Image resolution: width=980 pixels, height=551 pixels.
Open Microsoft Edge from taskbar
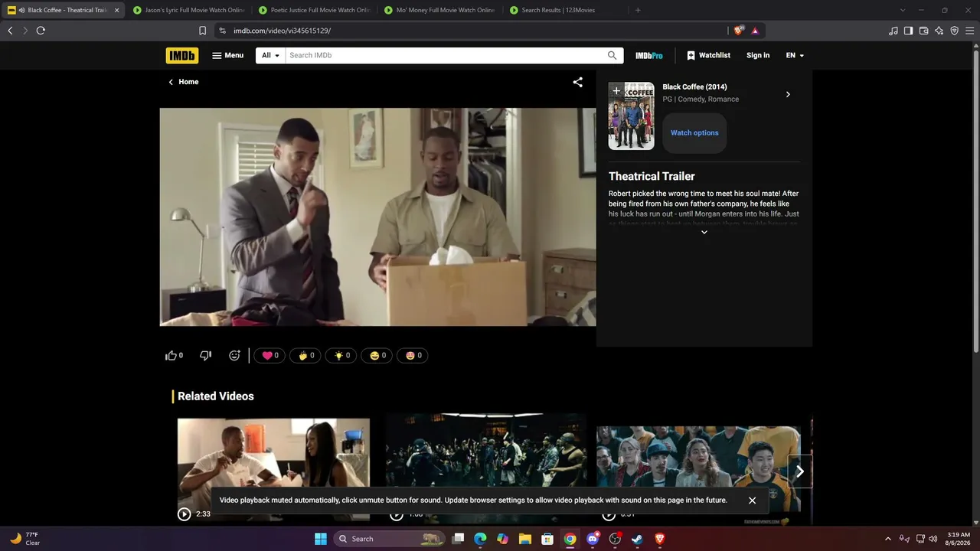tap(480, 539)
